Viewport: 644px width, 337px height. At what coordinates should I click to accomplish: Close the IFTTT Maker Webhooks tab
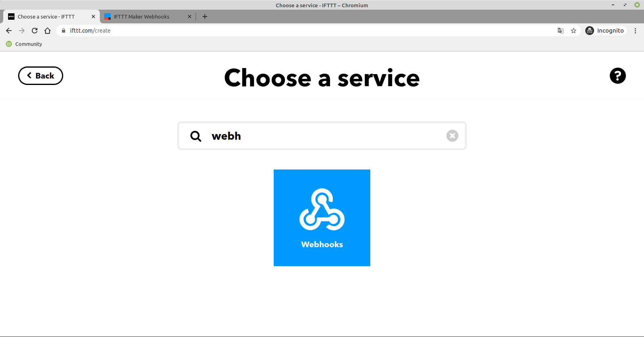click(190, 17)
